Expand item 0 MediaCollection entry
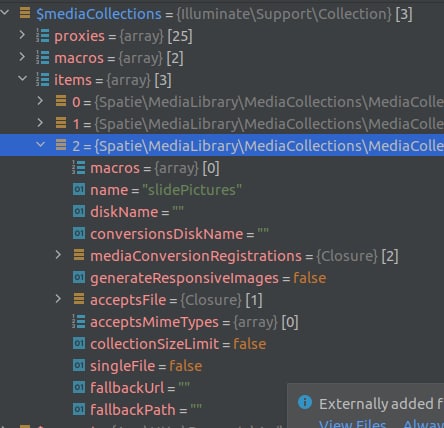 point(40,101)
